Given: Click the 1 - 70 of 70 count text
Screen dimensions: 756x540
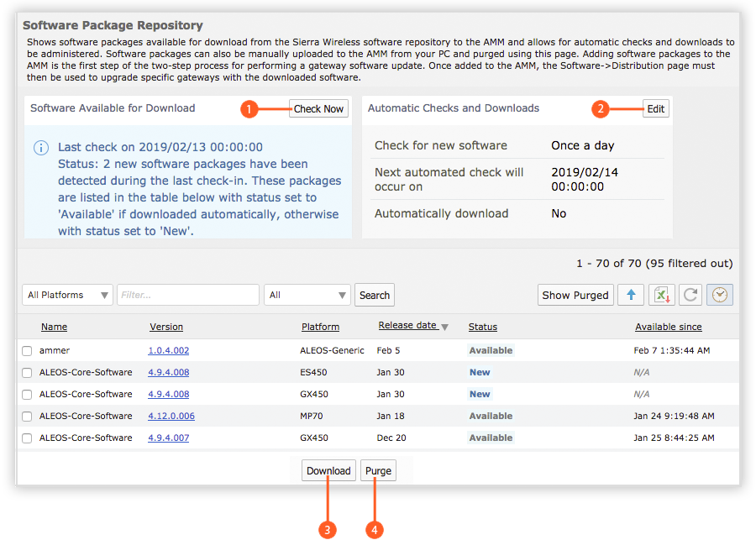Looking at the screenshot, I should pyautogui.click(x=654, y=263).
